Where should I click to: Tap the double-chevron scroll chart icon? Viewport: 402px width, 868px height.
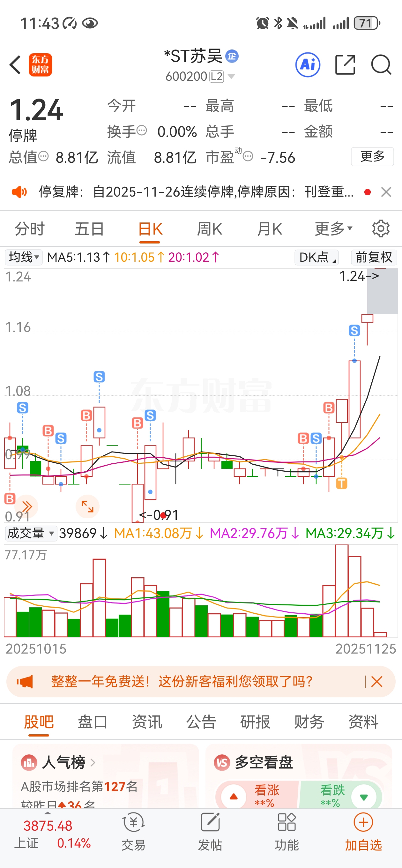(x=26, y=506)
